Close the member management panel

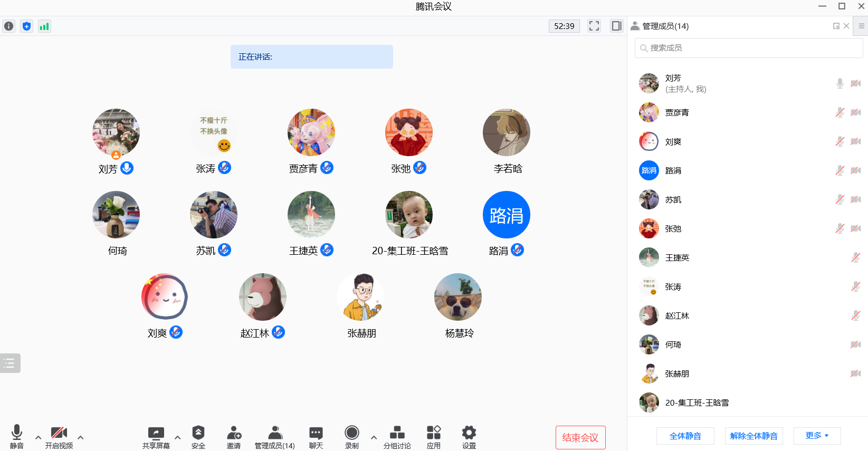tap(846, 26)
